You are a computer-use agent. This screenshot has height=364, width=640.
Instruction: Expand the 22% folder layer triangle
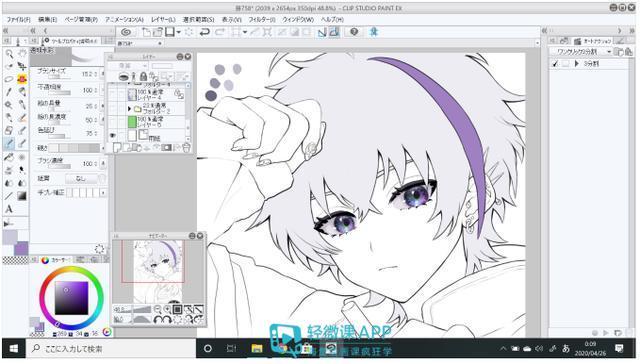click(129, 109)
